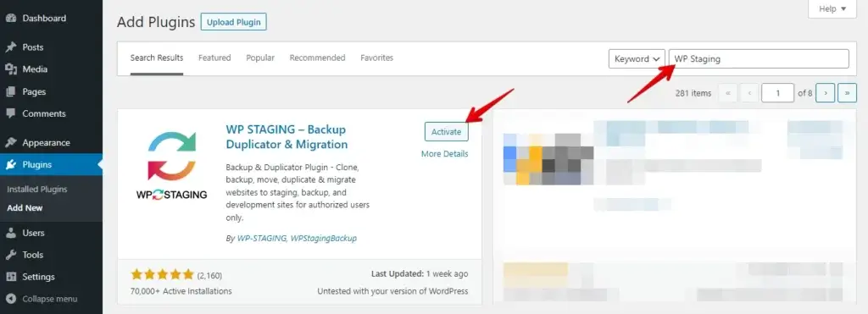
Task: Open the Plugins menu item
Action: point(51,165)
